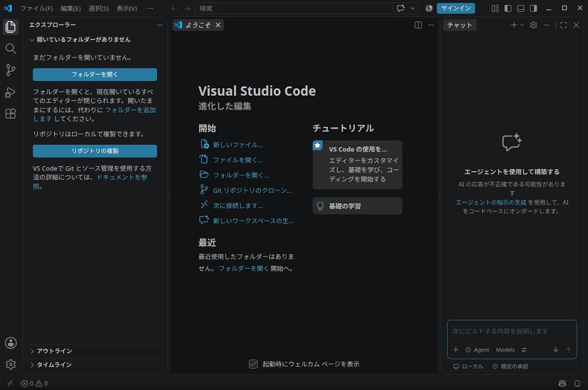Select the ようこそ tab
Screen dimensions: 588x390
(197, 25)
